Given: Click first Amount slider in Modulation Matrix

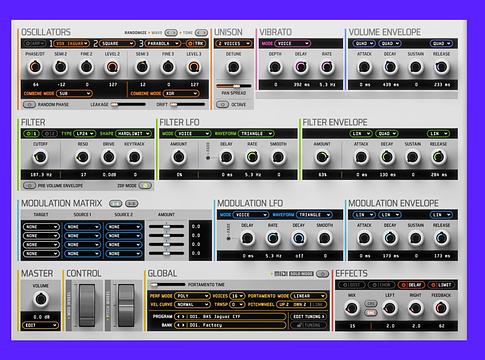Looking at the screenshot, I should (166, 227).
